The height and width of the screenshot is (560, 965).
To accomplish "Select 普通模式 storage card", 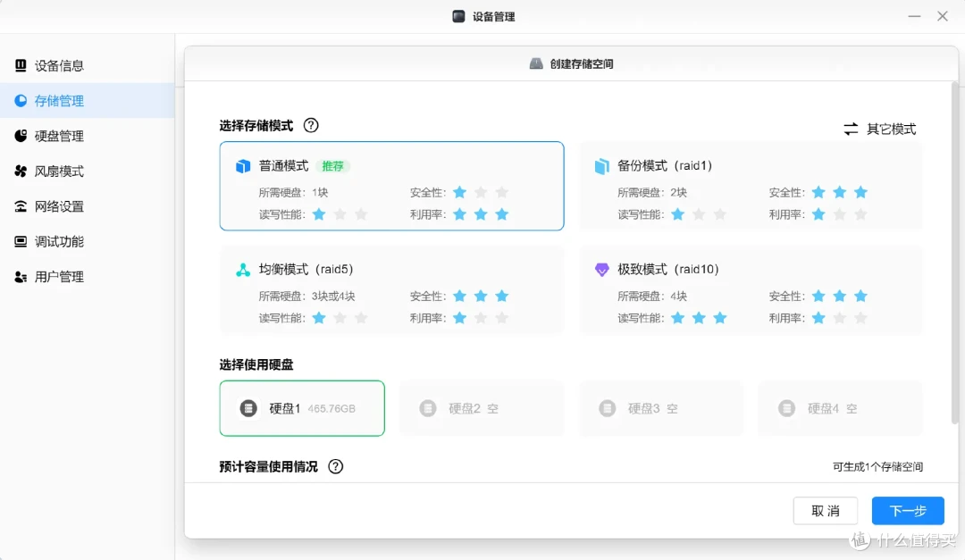I will (391, 186).
